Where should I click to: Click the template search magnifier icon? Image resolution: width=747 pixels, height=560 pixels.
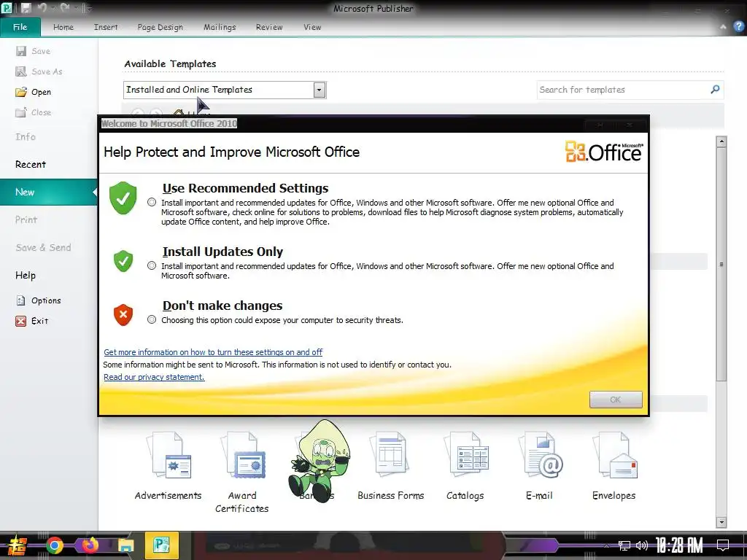pos(715,89)
